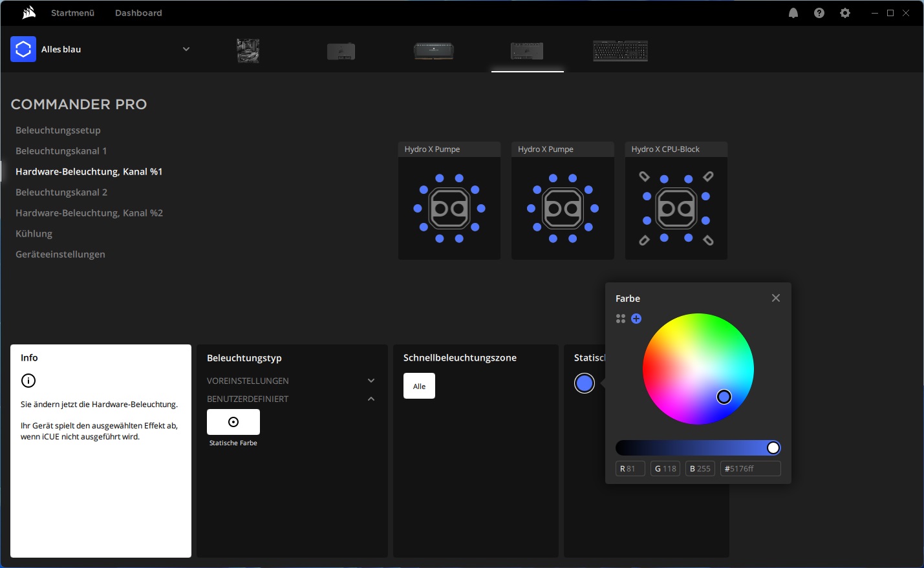
Task: Click the static color blue swatch
Action: [x=584, y=383]
